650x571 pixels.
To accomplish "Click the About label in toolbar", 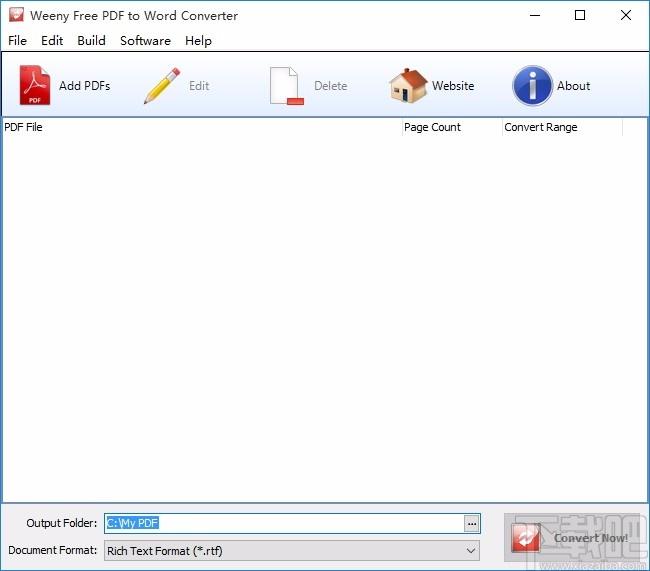I will [573, 86].
